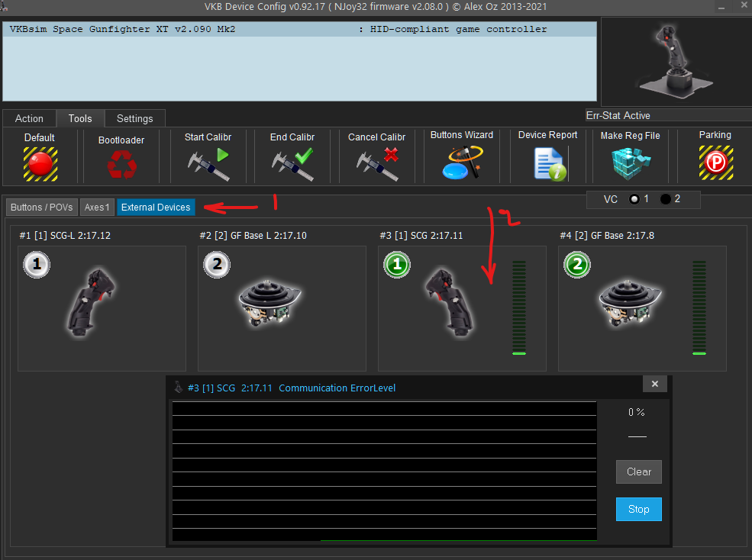Stop the error level monitoring
The width and height of the screenshot is (752, 560).
638,509
